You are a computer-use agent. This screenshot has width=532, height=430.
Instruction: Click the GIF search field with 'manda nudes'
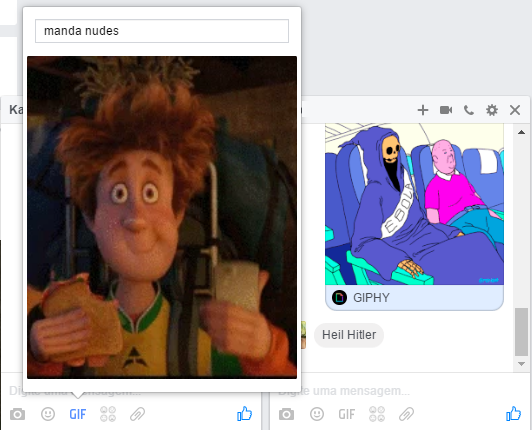point(162,31)
